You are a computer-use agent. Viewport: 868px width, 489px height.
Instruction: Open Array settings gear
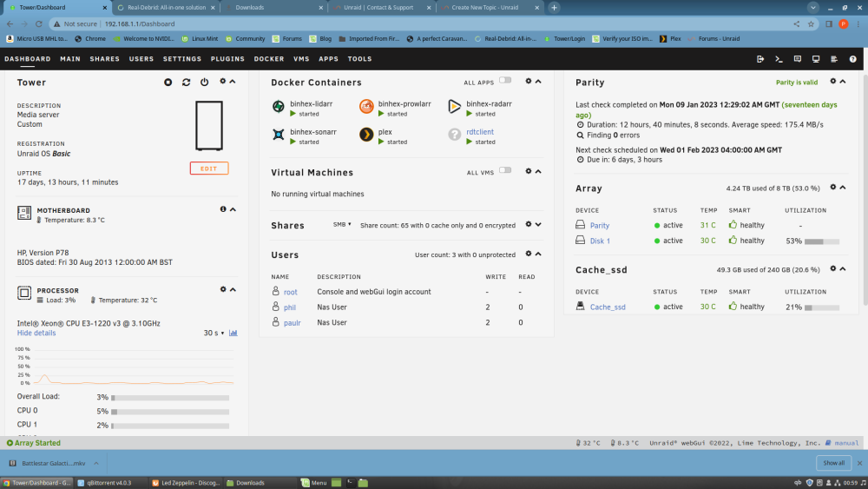832,188
